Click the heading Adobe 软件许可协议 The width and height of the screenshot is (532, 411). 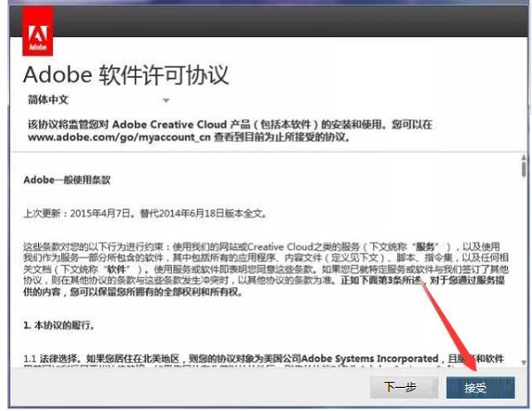click(x=126, y=75)
